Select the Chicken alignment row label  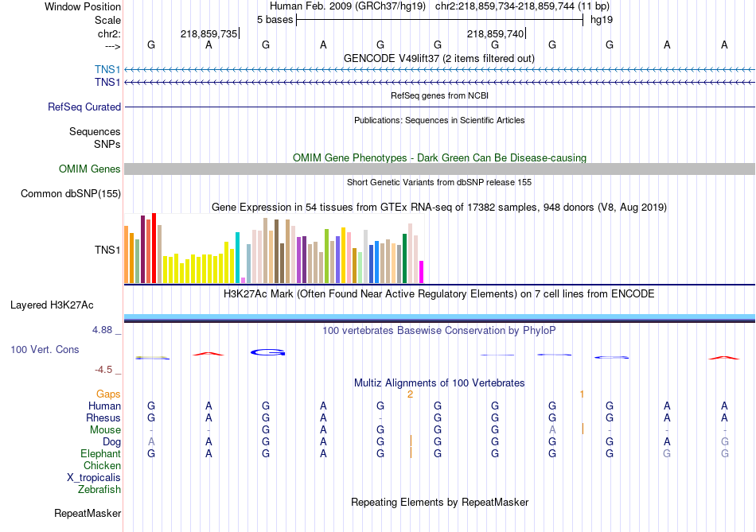click(102, 465)
